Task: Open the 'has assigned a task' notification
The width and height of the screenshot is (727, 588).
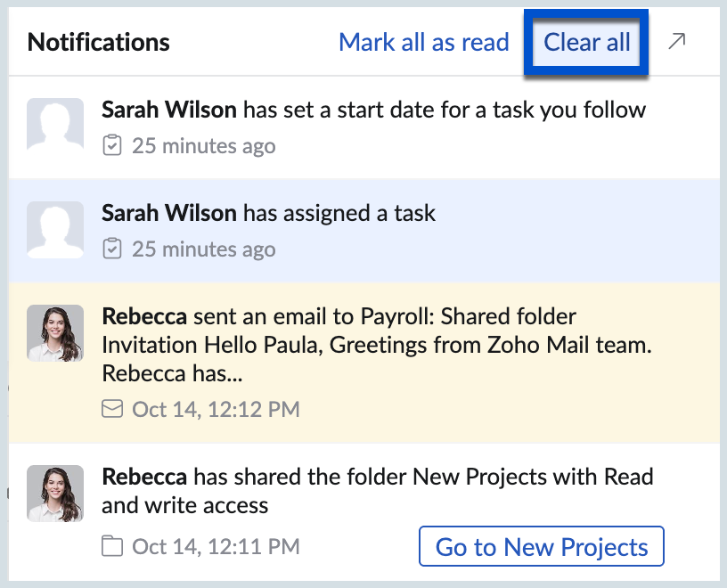Action: coord(269,213)
